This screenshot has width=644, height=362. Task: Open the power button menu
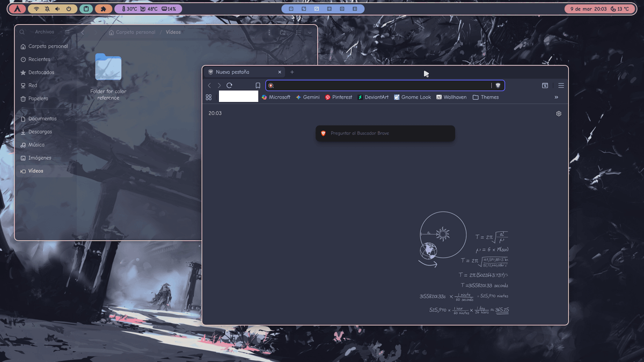69,9
